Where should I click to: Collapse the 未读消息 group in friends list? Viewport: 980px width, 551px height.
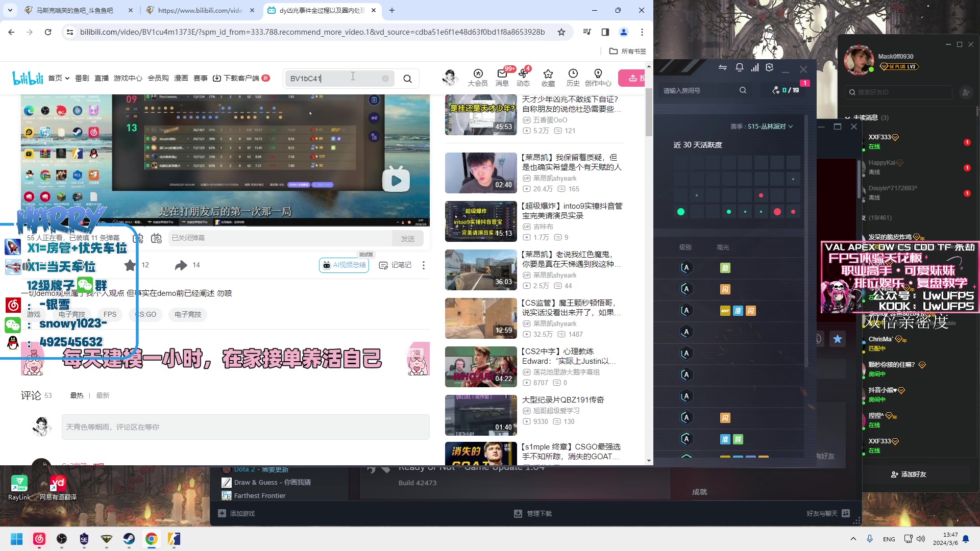pyautogui.click(x=848, y=117)
